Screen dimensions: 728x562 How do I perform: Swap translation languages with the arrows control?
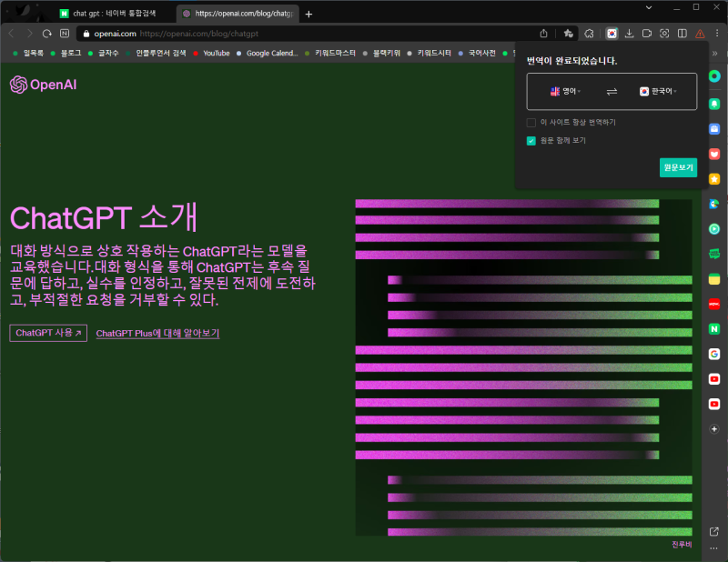pyautogui.click(x=611, y=91)
